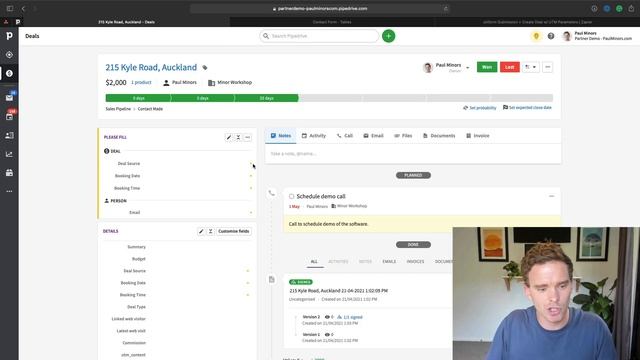Click the browser address bar
The height and width of the screenshot is (360, 640).
320,8
